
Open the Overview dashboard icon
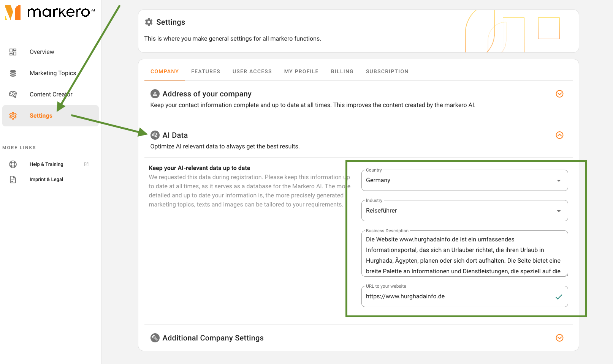point(13,52)
